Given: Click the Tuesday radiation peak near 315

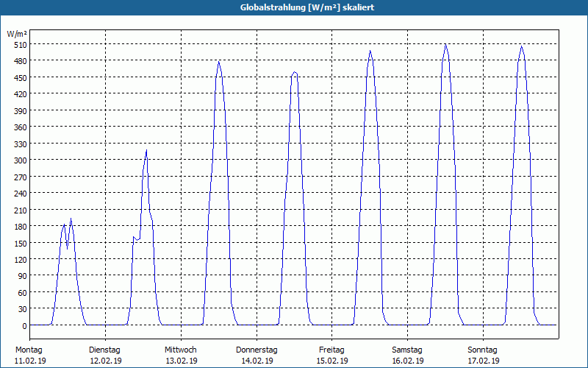Looking at the screenshot, I should (146, 151).
